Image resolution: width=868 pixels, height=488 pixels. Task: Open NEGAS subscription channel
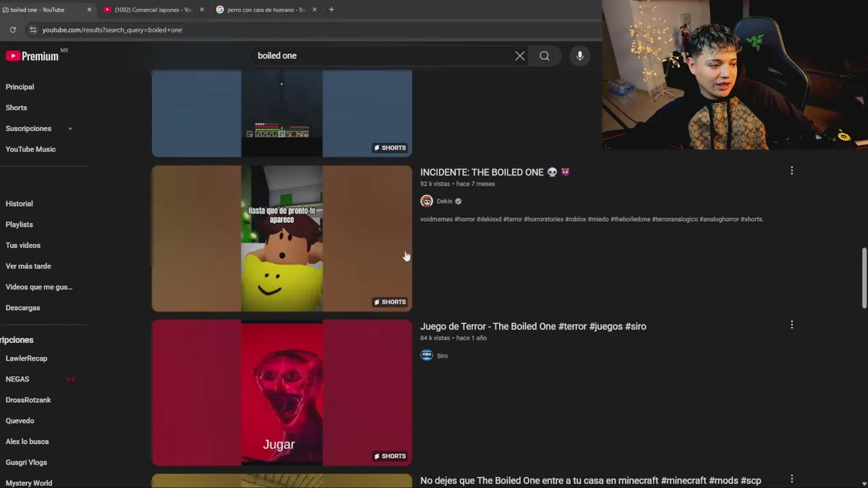(18, 380)
